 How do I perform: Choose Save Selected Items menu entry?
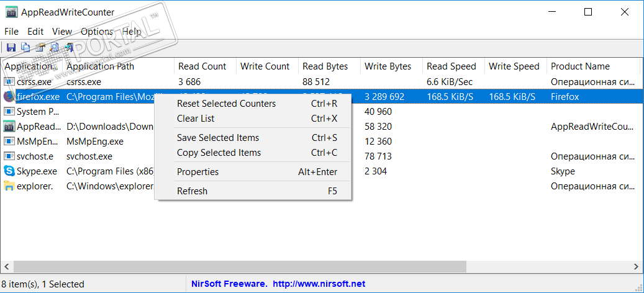click(218, 138)
